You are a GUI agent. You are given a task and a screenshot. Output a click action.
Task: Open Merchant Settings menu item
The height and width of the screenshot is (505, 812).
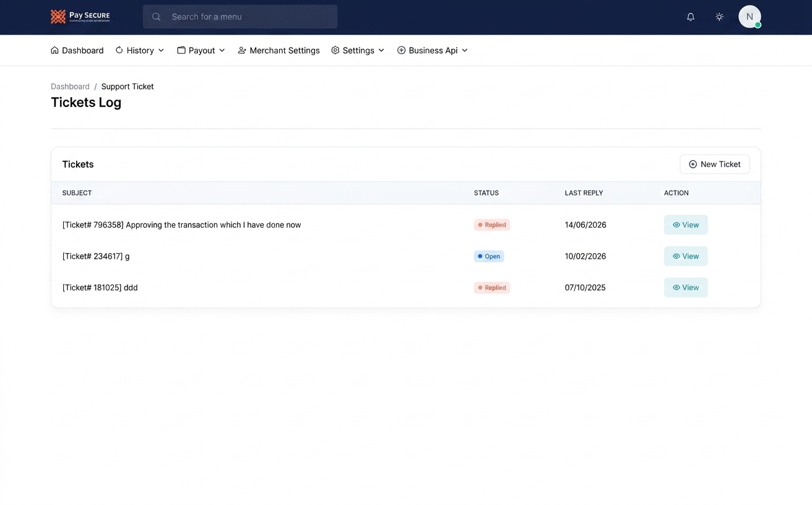pos(279,50)
